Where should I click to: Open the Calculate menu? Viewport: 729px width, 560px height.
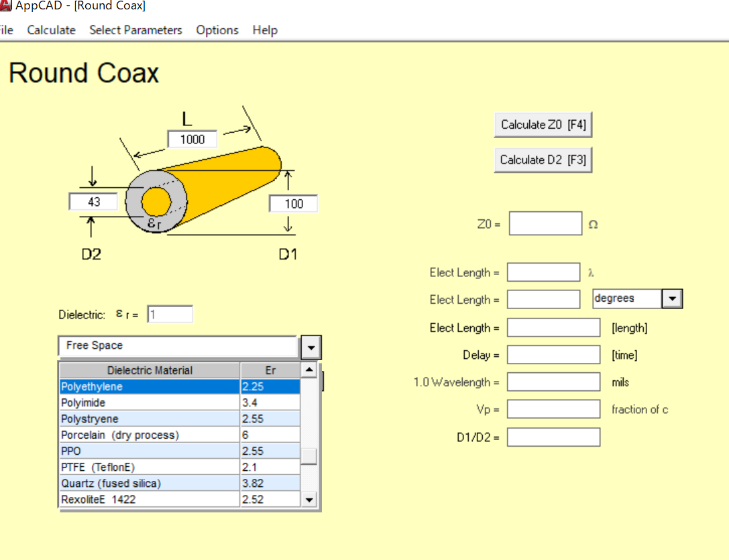tap(51, 30)
